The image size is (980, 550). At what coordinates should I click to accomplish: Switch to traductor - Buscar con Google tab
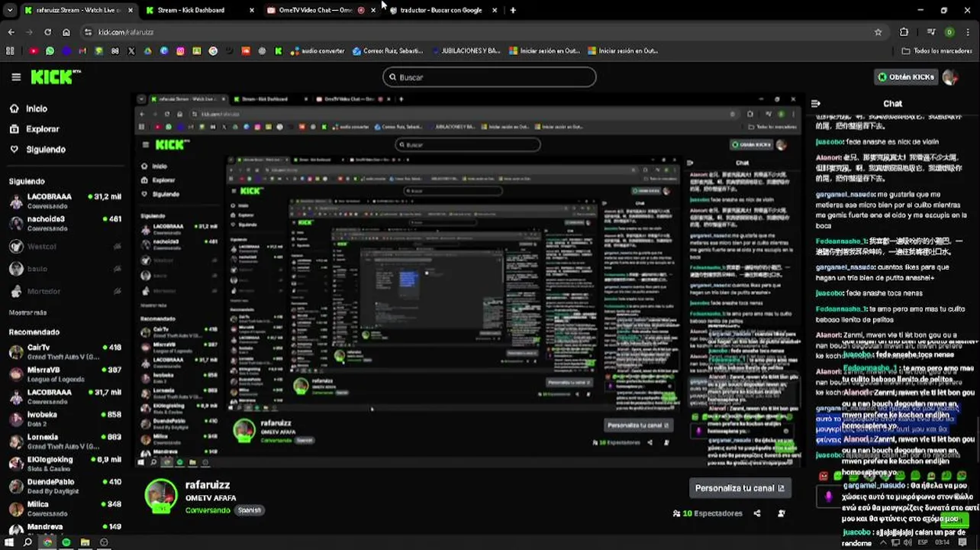443,10
